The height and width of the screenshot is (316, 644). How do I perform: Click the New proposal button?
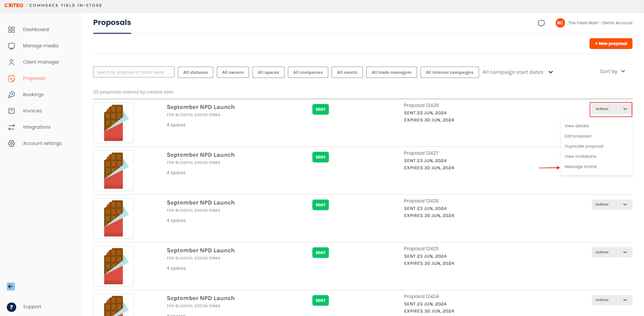click(x=611, y=44)
